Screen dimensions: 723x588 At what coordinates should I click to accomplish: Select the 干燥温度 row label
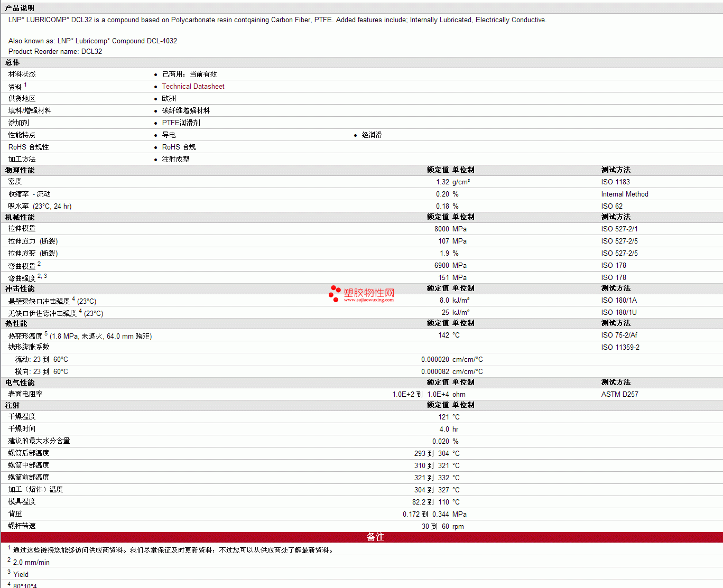click(22, 416)
